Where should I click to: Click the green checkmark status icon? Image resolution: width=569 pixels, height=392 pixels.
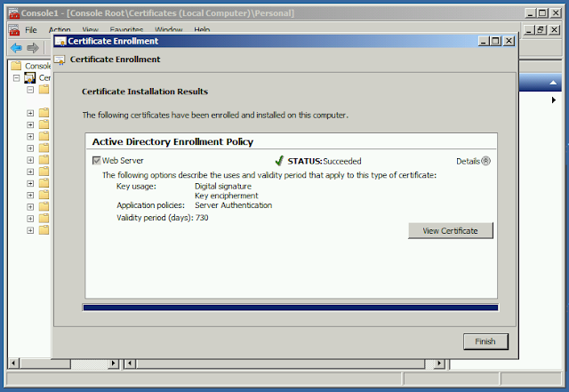(279, 160)
